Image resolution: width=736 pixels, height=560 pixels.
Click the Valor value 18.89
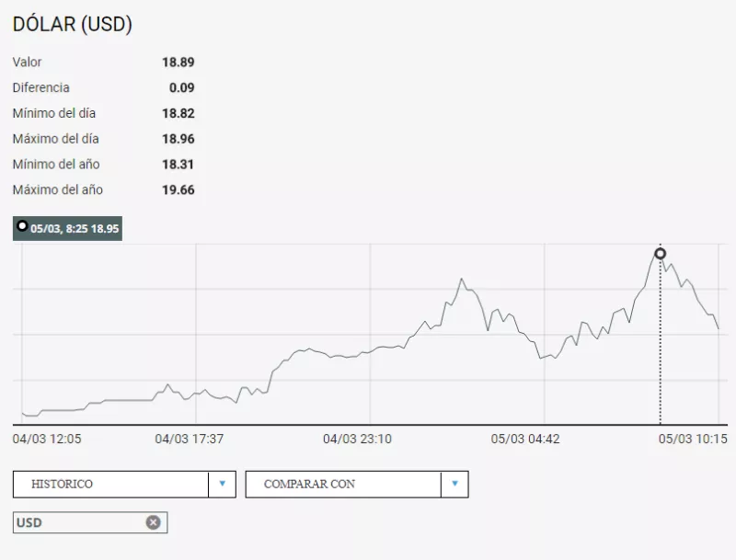tap(178, 63)
